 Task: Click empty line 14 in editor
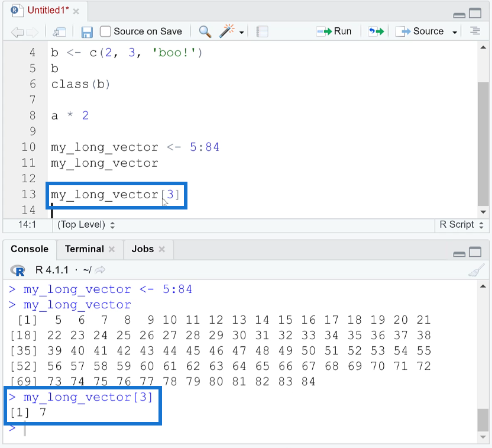click(x=264, y=210)
